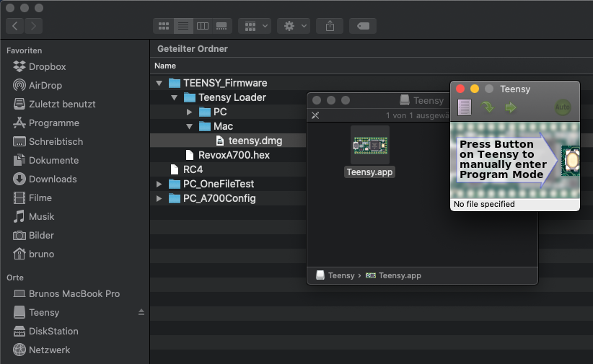
Task: Open HEX file in Teensy loader
Action: pyautogui.click(x=464, y=107)
